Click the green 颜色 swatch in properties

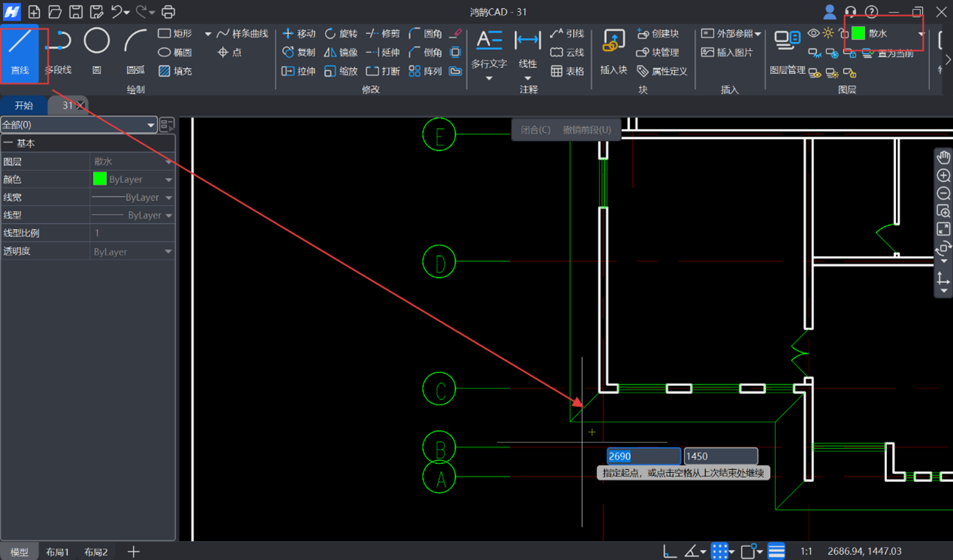100,179
